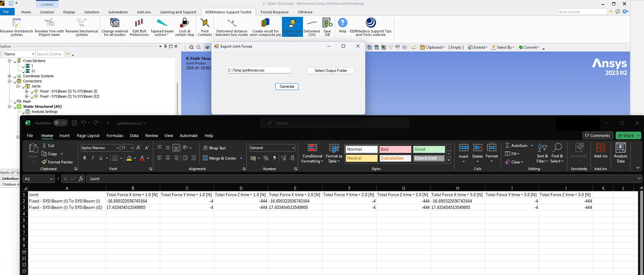Click Wrap Text in Excel
The image size is (644, 275).
pos(215,148)
